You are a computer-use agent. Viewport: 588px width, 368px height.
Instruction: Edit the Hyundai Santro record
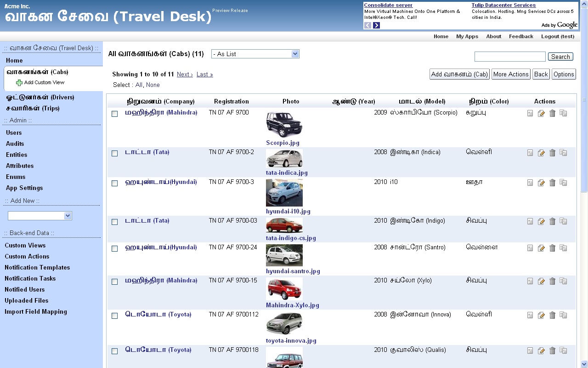[x=541, y=248]
